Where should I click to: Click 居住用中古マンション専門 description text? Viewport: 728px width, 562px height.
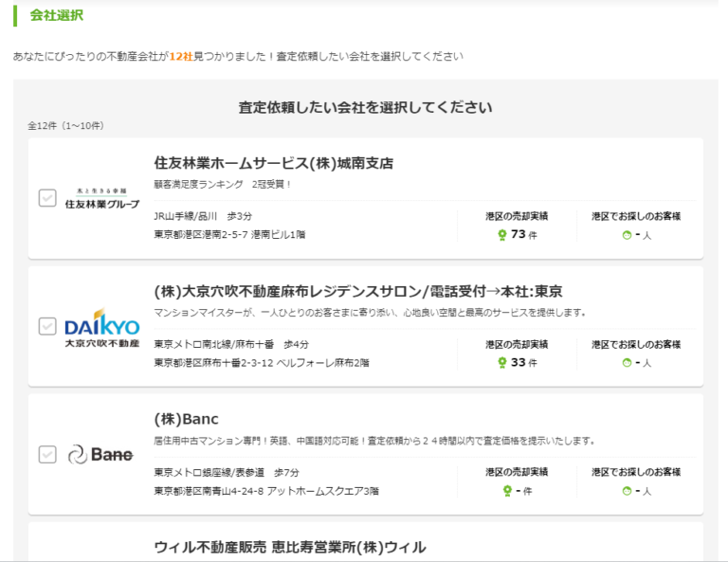pyautogui.click(x=374, y=441)
